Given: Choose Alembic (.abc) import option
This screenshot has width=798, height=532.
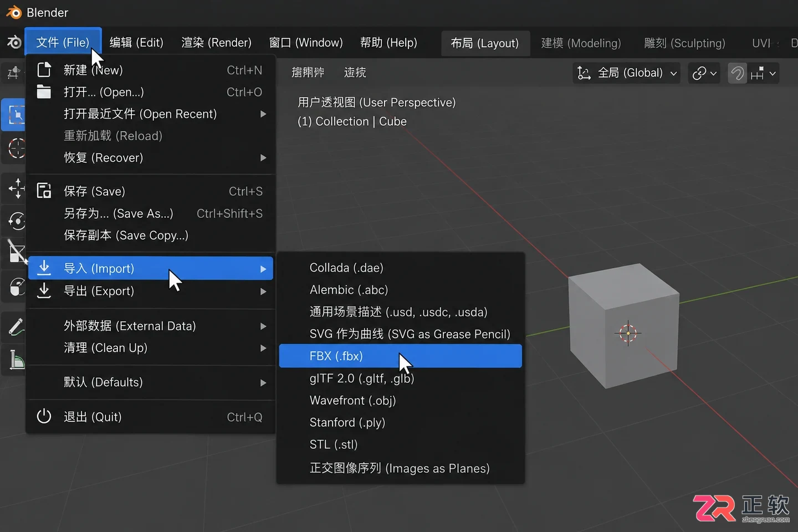Looking at the screenshot, I should coord(400,290).
